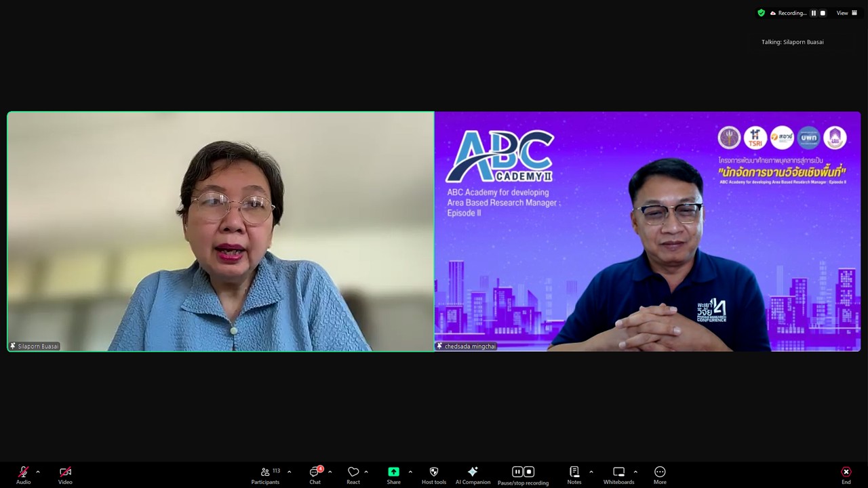
Task: Unmute the microphone with the Audio button
Action: pos(24,475)
